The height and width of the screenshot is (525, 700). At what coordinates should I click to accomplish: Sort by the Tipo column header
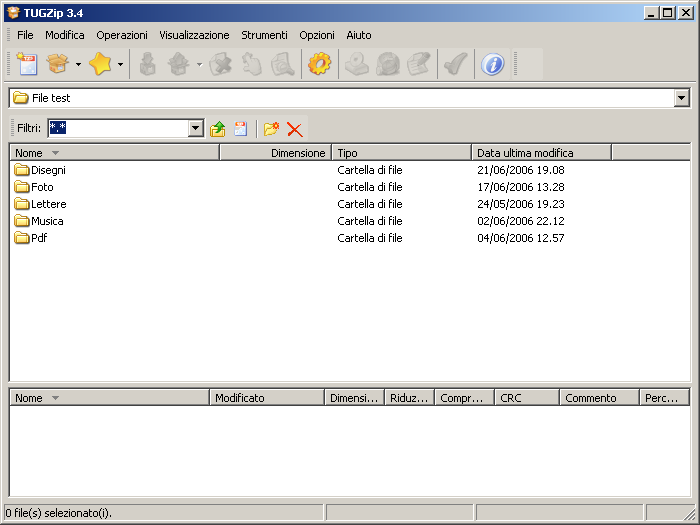pyautogui.click(x=402, y=153)
